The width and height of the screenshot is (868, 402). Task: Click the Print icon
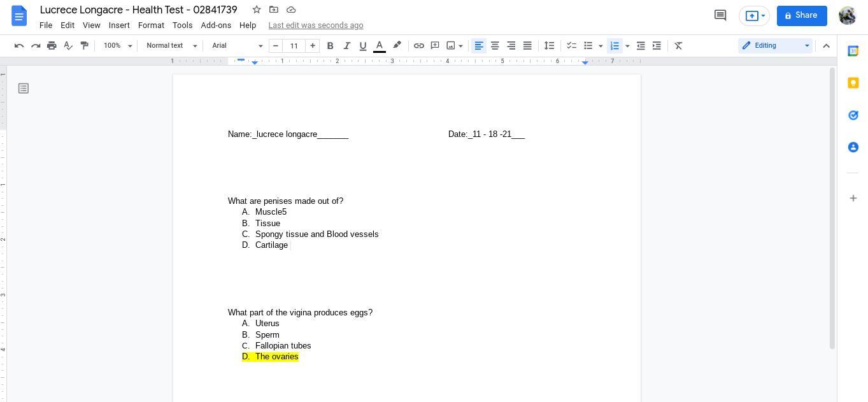click(52, 46)
